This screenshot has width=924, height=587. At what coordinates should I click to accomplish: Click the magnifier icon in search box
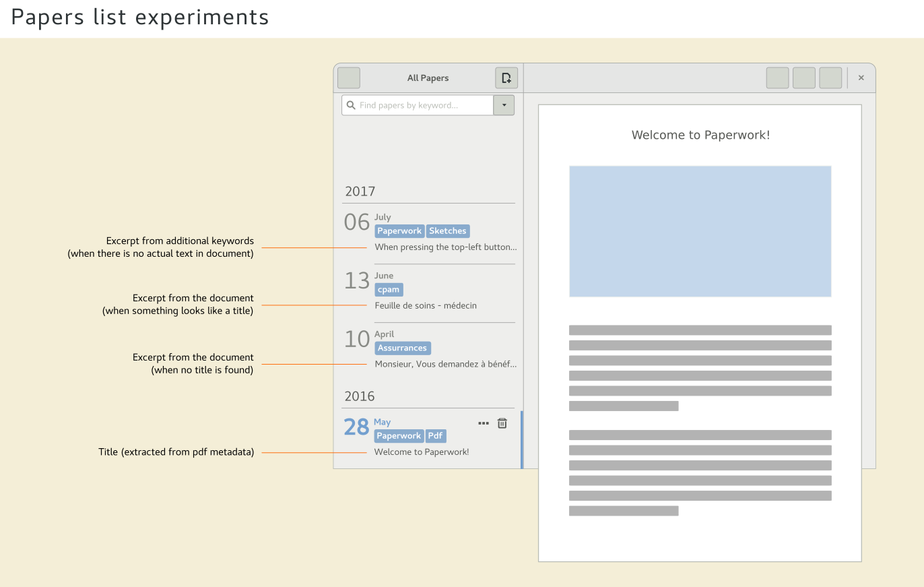(351, 105)
